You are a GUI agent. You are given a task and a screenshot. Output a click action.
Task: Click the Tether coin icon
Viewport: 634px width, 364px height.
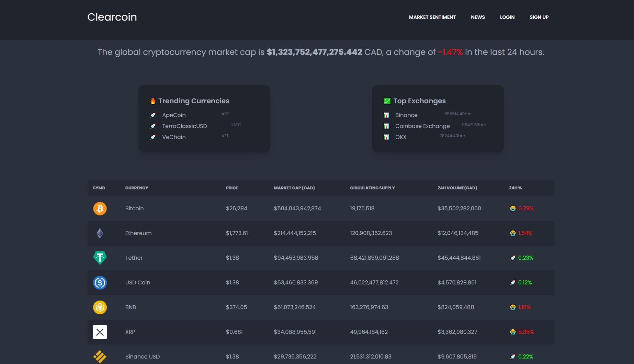100,258
